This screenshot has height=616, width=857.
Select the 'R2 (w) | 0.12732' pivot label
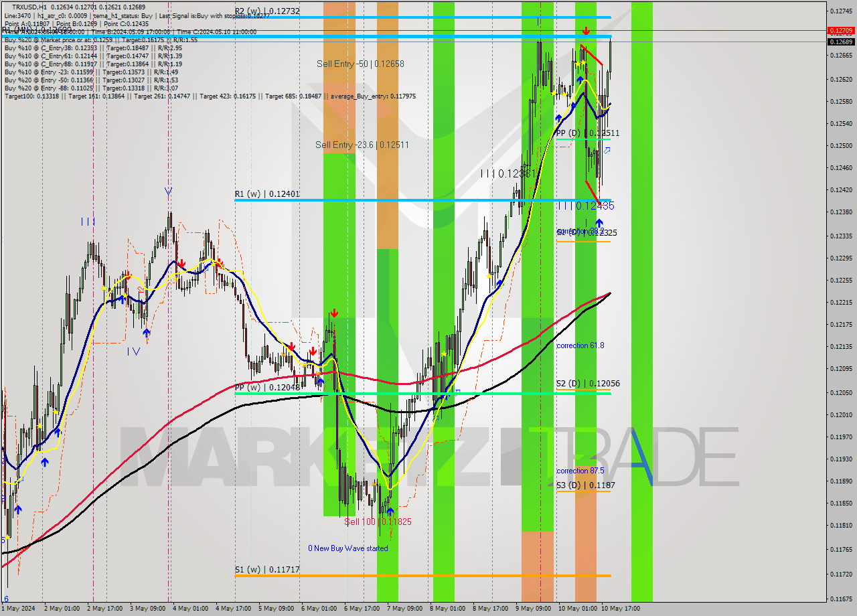pos(267,11)
